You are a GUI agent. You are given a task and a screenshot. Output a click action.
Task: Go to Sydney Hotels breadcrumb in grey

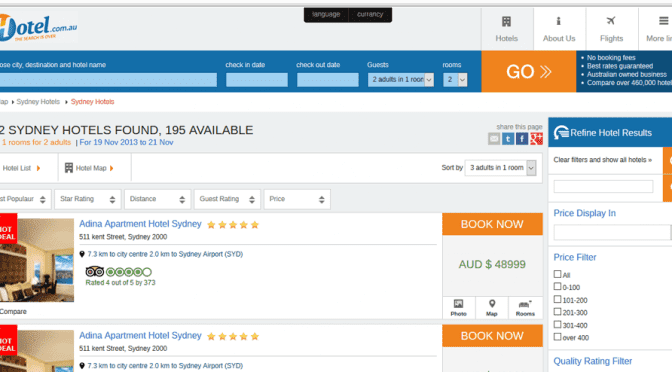tap(38, 102)
